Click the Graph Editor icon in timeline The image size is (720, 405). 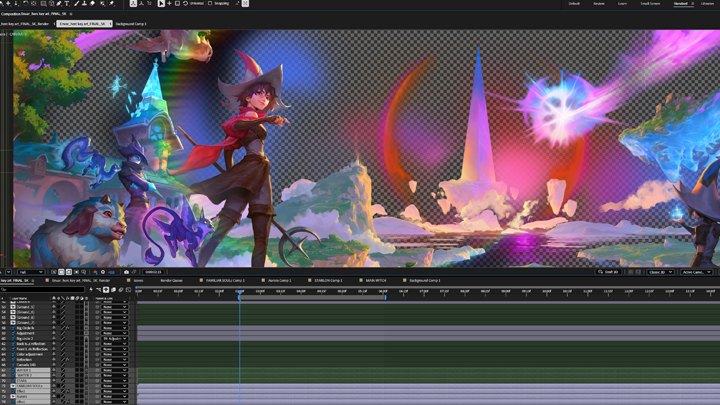(x=128, y=289)
